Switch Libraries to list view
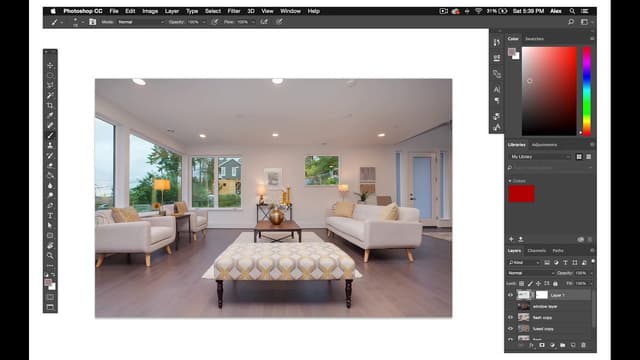 coord(588,157)
